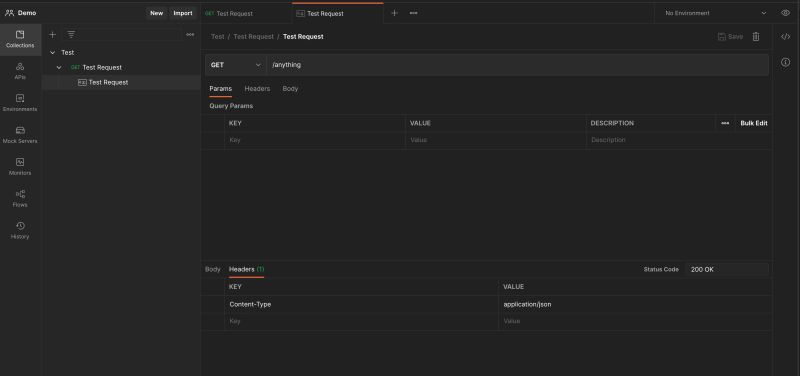Collapse the GET Test Request tree item

pyautogui.click(x=59, y=67)
